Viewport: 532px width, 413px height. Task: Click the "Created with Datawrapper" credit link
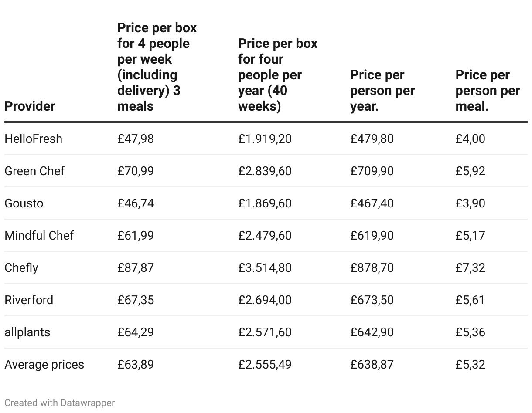60,403
